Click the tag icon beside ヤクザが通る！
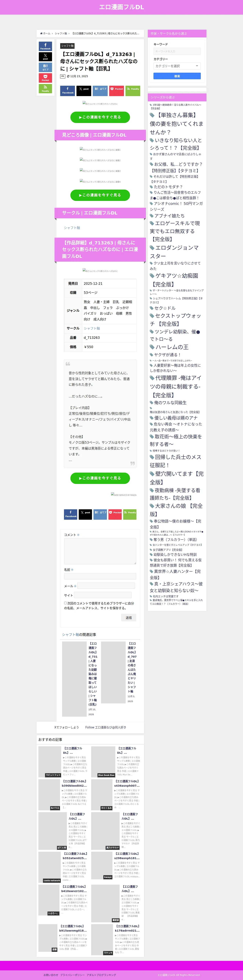Screen dimensions: 243x980 click(151, 355)
